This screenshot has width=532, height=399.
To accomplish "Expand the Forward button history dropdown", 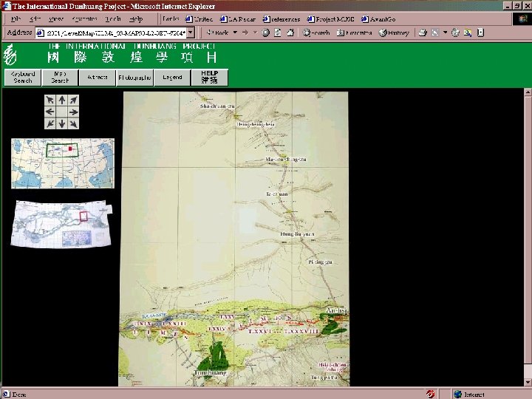I will [255, 33].
